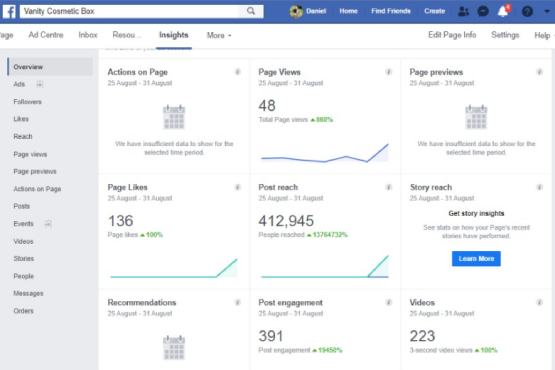555x370 pixels.
Task: Click the Page Views line chart
Action: [325, 153]
